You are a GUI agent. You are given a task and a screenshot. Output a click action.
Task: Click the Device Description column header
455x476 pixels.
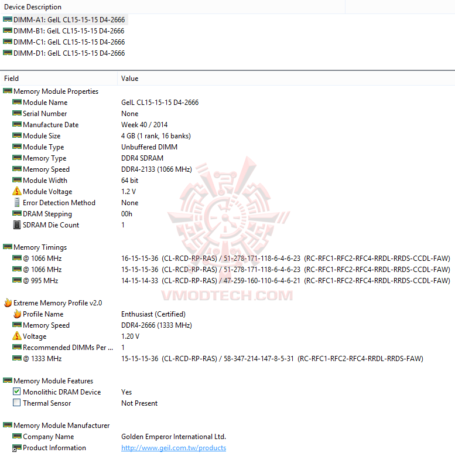(x=173, y=6)
